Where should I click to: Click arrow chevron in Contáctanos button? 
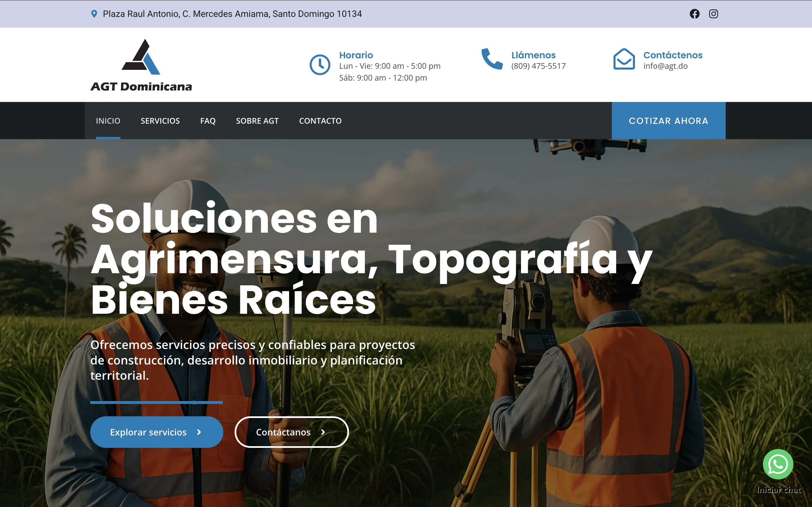click(x=323, y=432)
